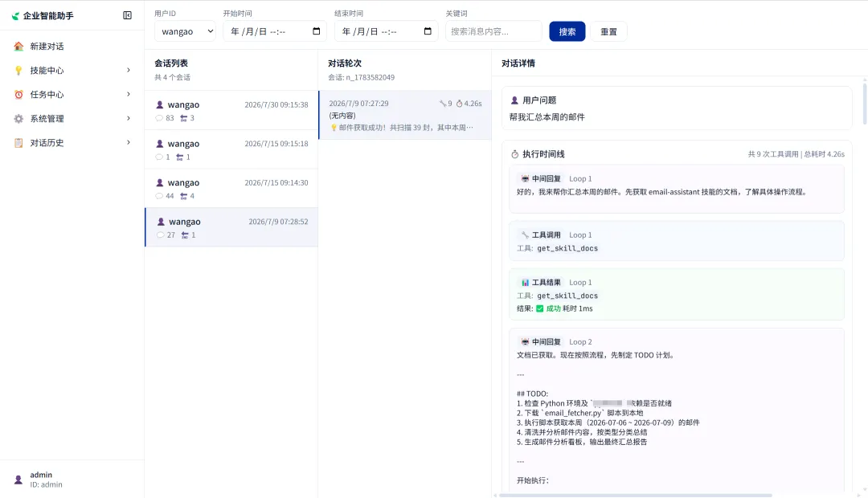Open calendar picker in 开始时间 field
The width and height of the screenshot is (868, 498).
click(x=316, y=31)
